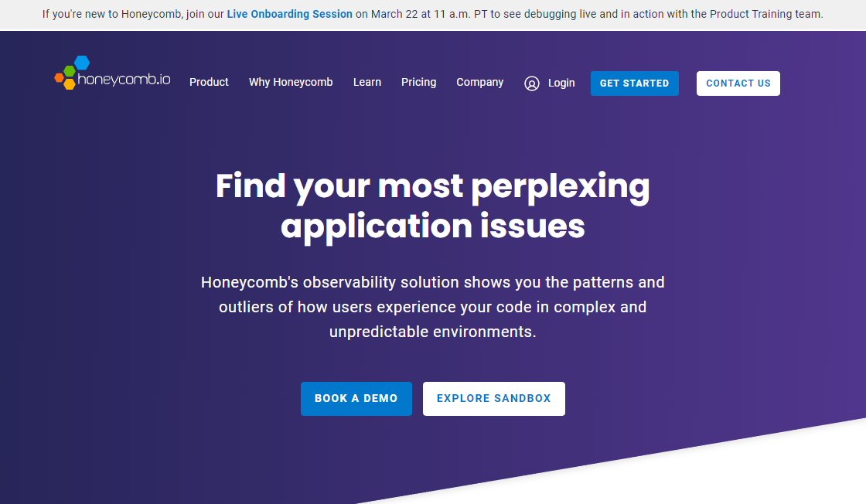Open the Live Onboarding Session link
The image size is (866, 504).
pyautogui.click(x=289, y=14)
